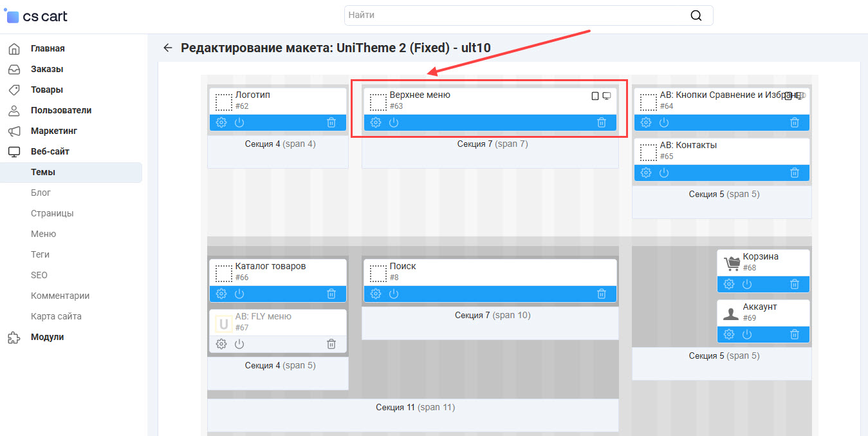Click trash icon on Поиск block
This screenshot has height=436, width=868.
click(x=602, y=294)
